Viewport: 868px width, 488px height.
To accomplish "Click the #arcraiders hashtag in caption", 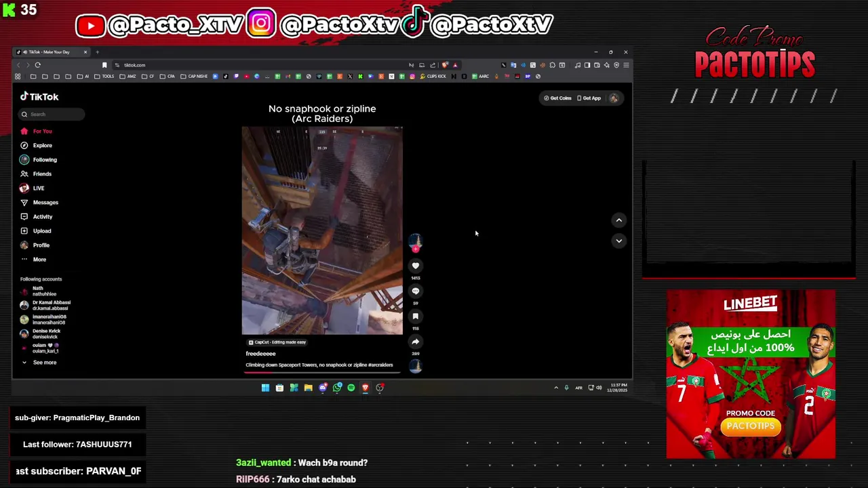I will click(x=380, y=365).
